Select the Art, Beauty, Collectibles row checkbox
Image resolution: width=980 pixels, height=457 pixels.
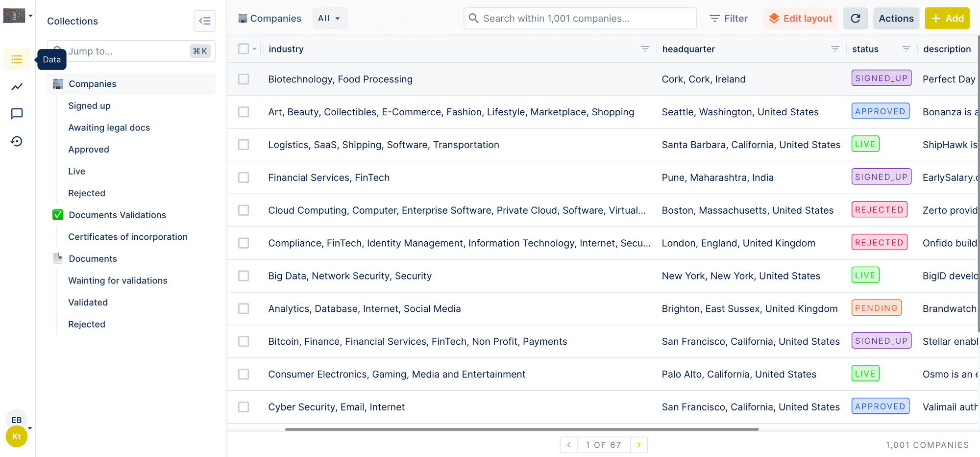(x=244, y=112)
